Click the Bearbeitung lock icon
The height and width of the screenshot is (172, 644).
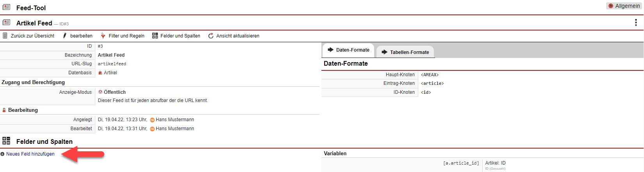(4, 110)
